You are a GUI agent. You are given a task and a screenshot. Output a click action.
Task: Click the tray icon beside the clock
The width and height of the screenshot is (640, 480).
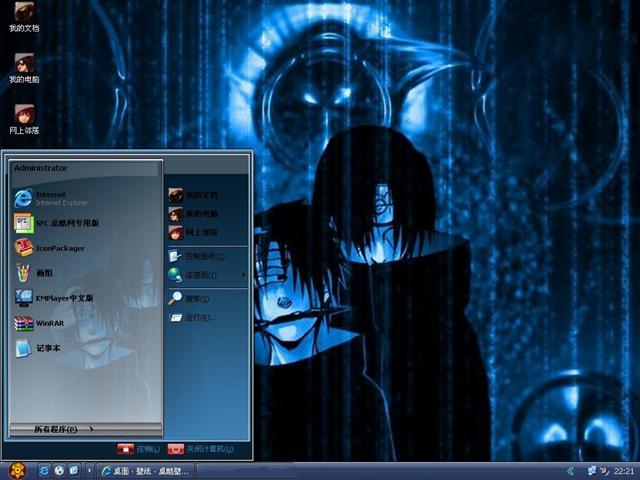(x=604, y=471)
